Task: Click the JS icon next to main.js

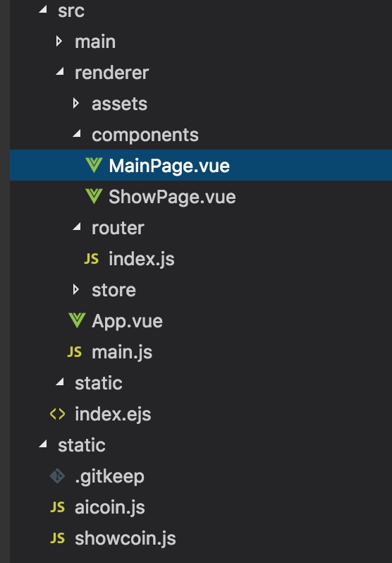Action: pos(75,352)
